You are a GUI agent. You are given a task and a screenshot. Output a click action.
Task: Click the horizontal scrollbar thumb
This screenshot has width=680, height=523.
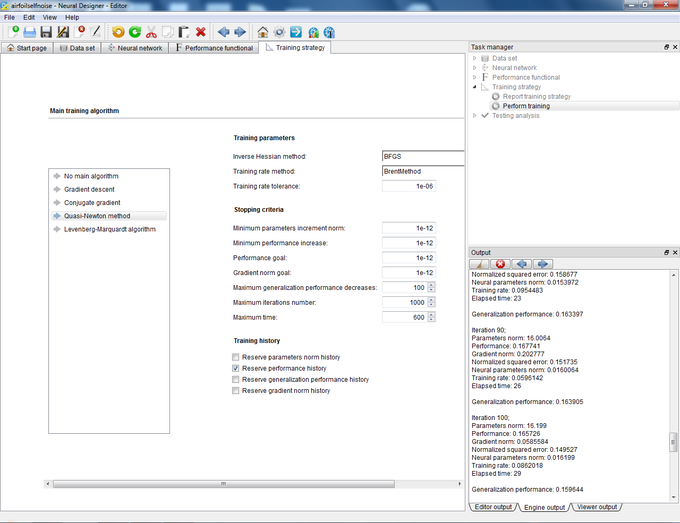224,484
